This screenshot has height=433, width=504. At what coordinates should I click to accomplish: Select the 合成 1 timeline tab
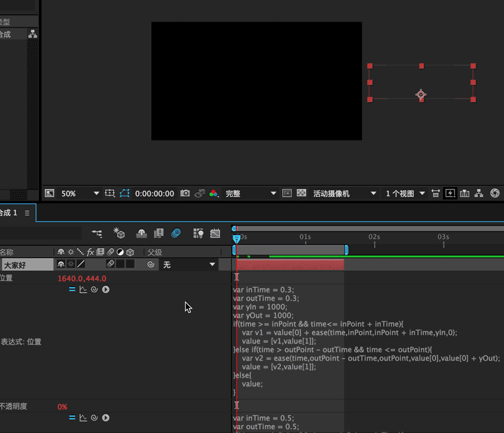[x=9, y=213]
